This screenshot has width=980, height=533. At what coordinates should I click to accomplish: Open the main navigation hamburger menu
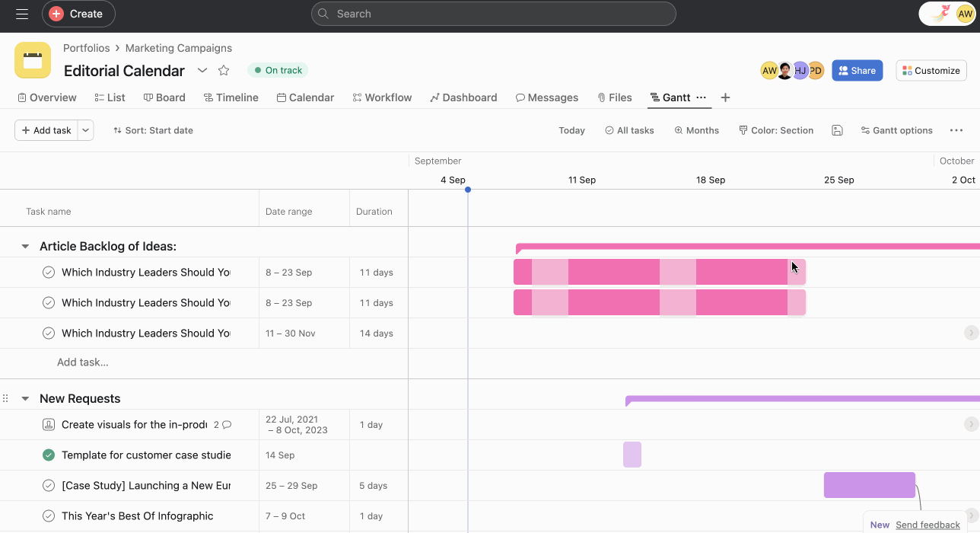click(21, 13)
